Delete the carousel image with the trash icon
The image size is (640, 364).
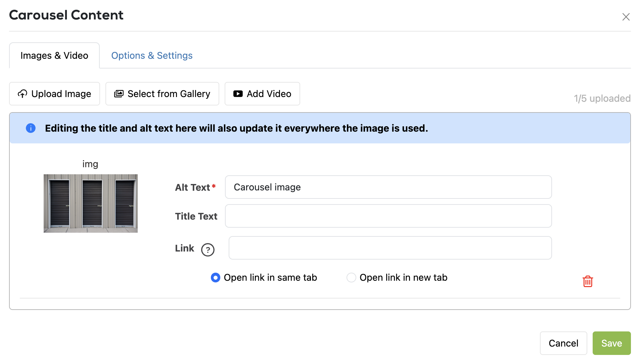[x=587, y=281]
